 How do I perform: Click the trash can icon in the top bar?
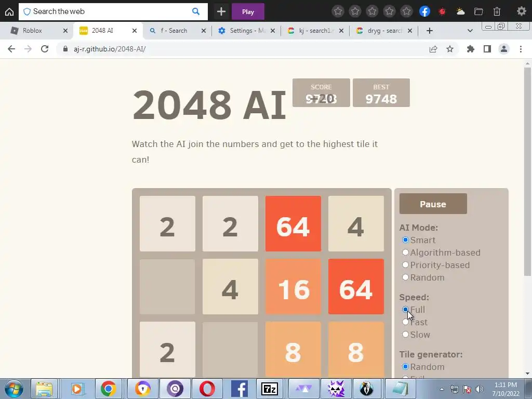pos(497,11)
